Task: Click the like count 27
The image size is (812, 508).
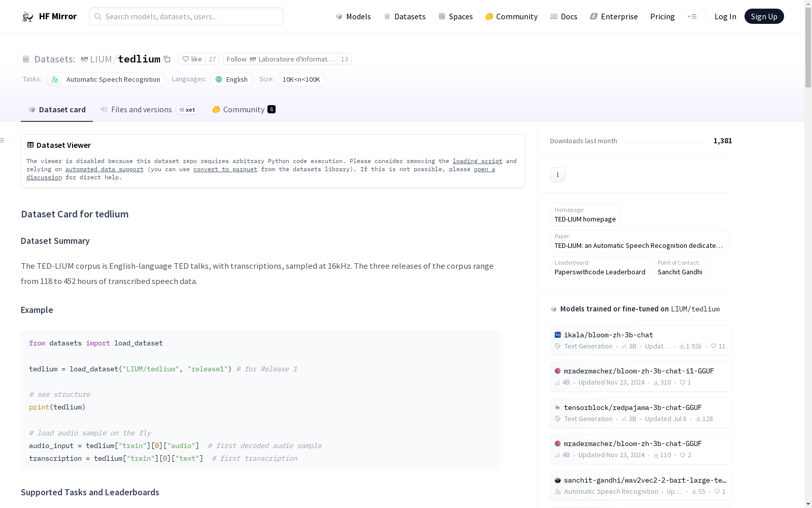Action: tap(212, 59)
